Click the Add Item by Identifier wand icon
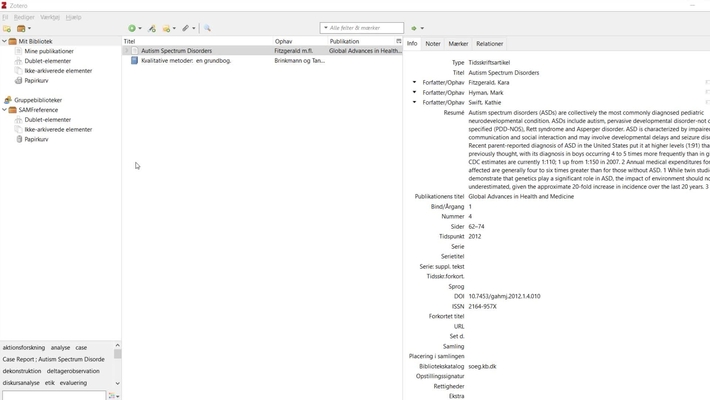Image resolution: width=710 pixels, height=400 pixels. pyautogui.click(x=152, y=28)
